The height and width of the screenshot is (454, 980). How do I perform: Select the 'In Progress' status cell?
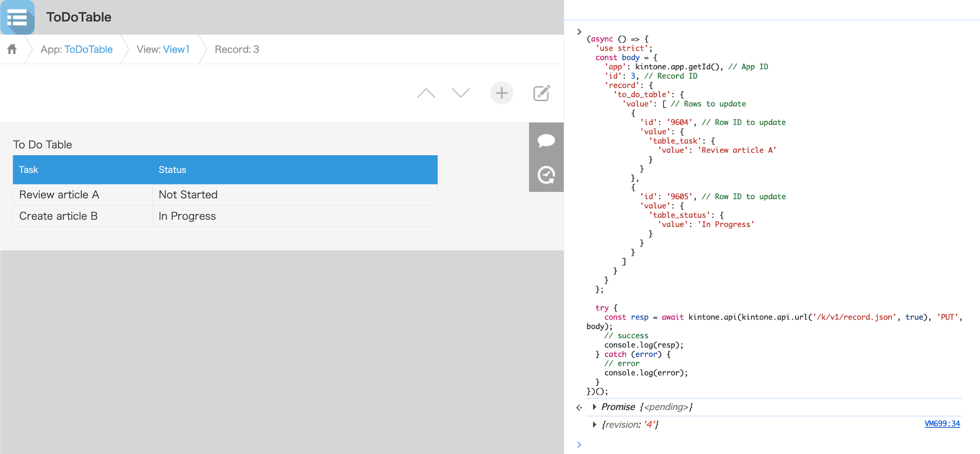click(x=295, y=216)
